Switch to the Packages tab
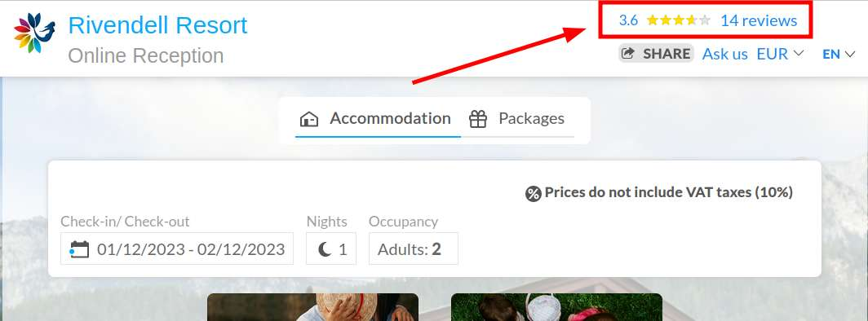This screenshot has height=321, width=868. pos(517,119)
